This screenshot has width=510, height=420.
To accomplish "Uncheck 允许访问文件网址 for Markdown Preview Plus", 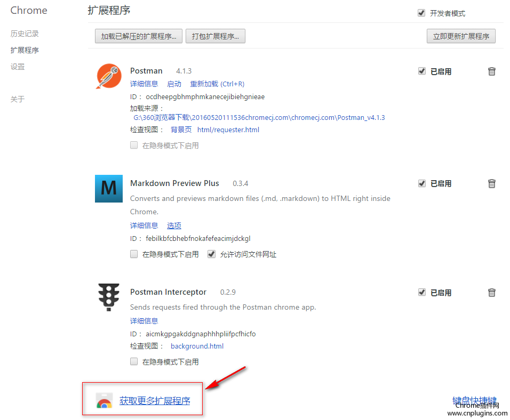I will click(x=212, y=254).
